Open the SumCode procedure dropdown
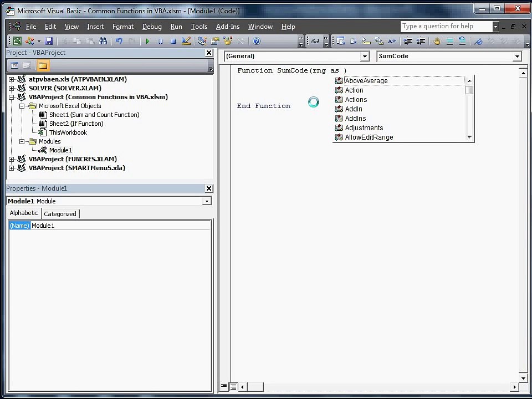Viewport: 532px width, 399px height. (x=517, y=56)
